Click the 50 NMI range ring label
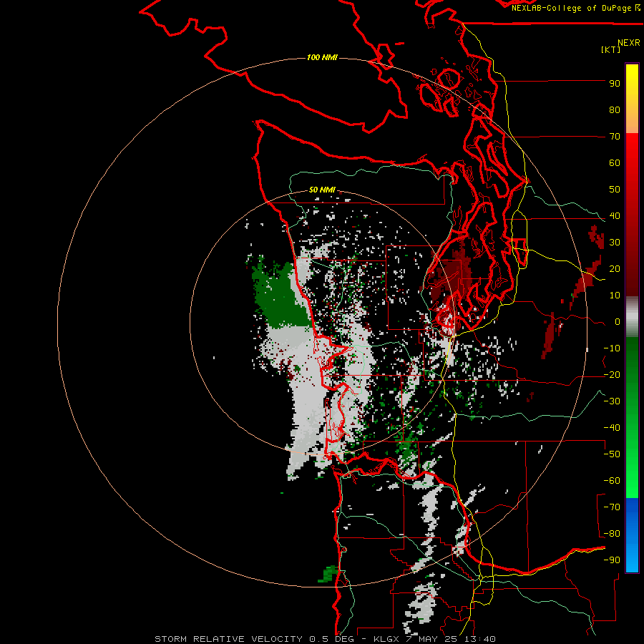The width and height of the screenshot is (644, 644). click(322, 190)
